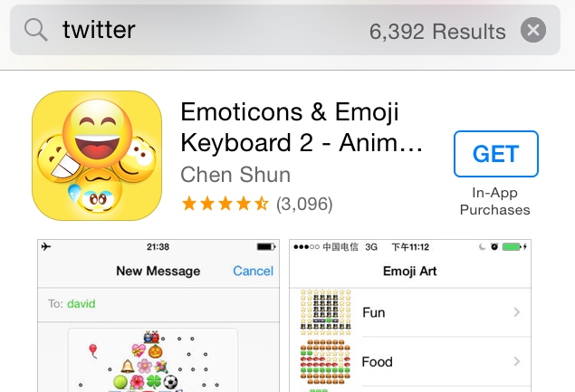Viewport: 575px width, 392px height.
Task: Tap the 6,392 Results label
Action: pos(437,31)
